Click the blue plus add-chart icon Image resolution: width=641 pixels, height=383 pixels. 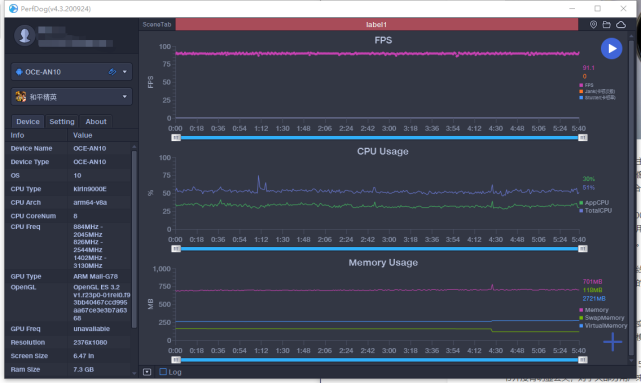point(612,342)
